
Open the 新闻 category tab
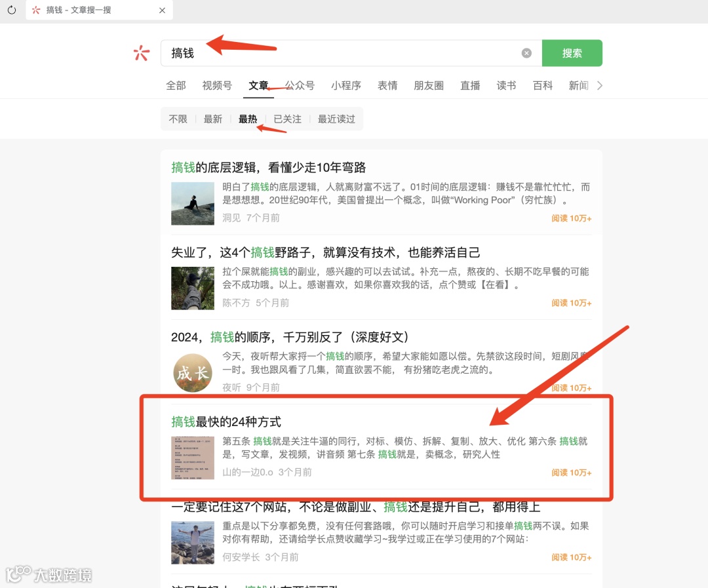pyautogui.click(x=578, y=85)
